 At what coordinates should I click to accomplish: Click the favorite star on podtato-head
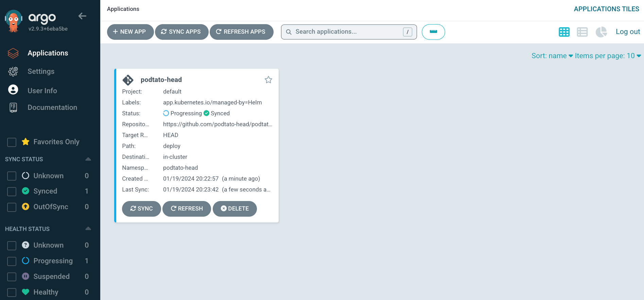tap(268, 80)
